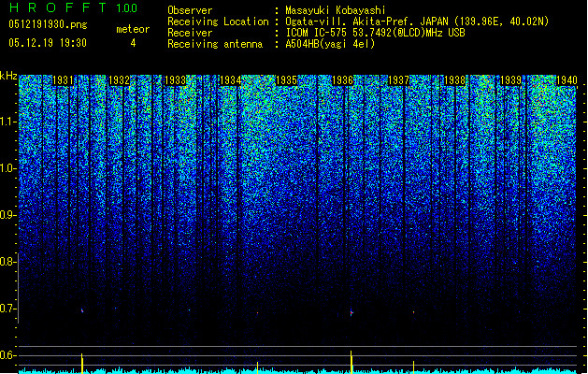The image size is (588, 374).
Task: Click the meteor count value 4
Action: click(x=133, y=43)
